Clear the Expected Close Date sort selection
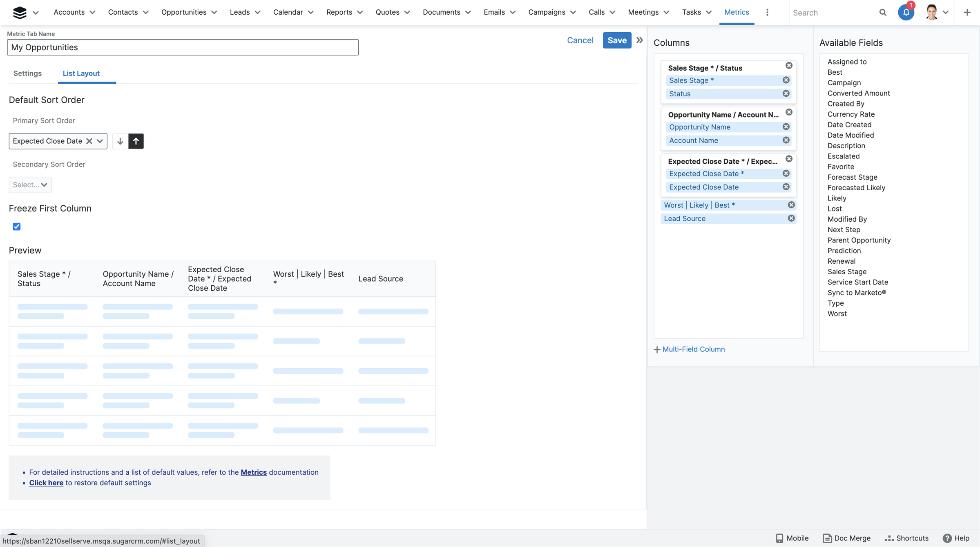The image size is (980, 547). (x=89, y=141)
